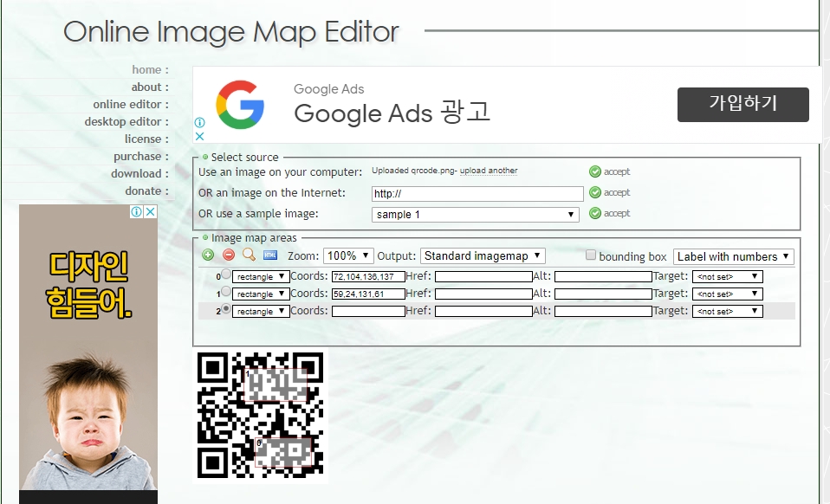Open the license menu item
This screenshot has width=830, height=504.
click(146, 139)
